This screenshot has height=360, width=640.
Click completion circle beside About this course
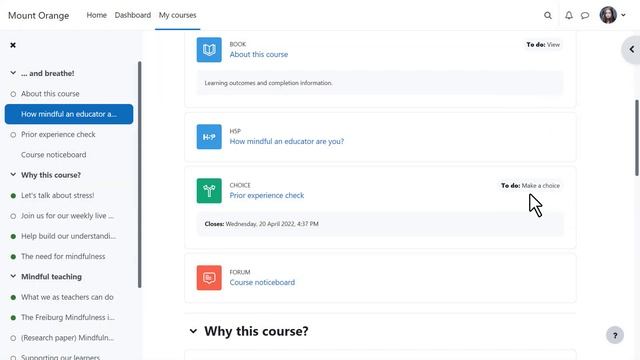click(13, 94)
